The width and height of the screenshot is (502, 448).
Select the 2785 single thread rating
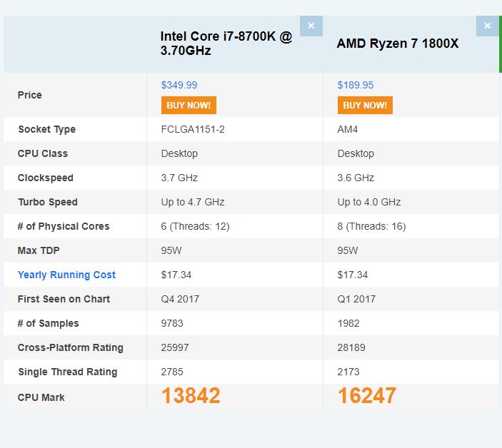click(x=172, y=372)
